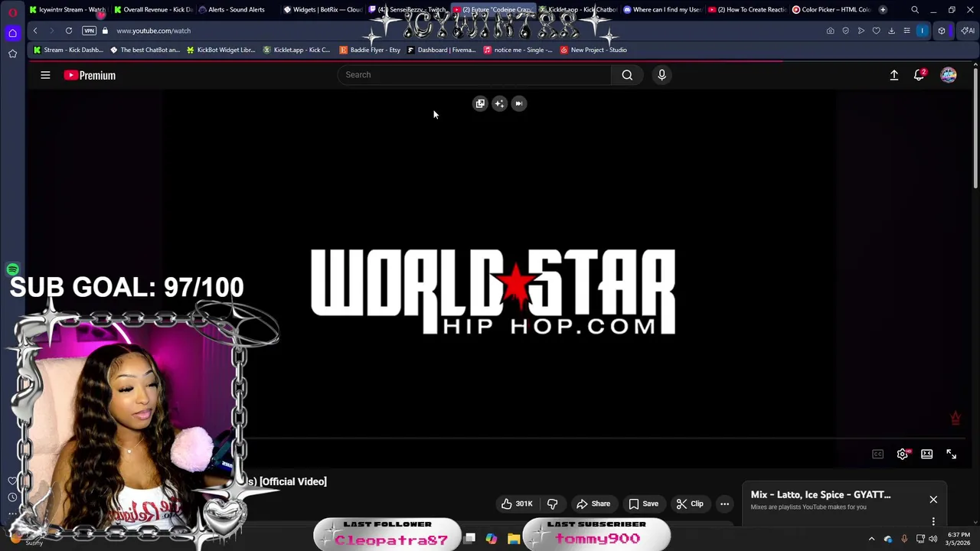This screenshot has height=551, width=980.
Task: Open the Opera AI assistant button
Action: pos(968,31)
